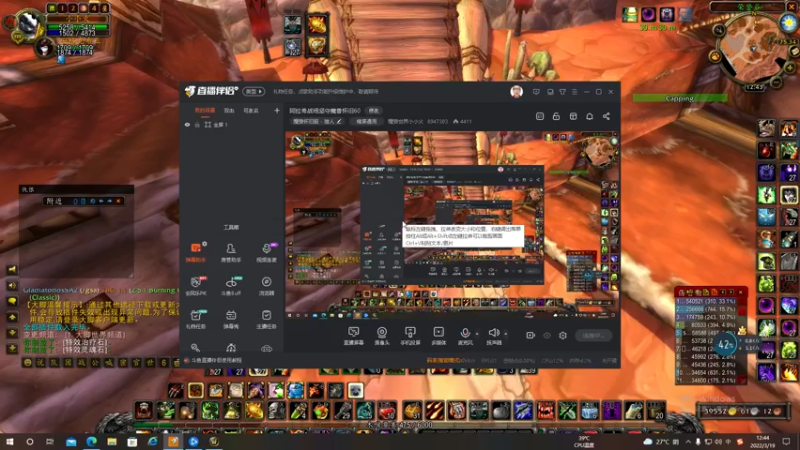Image resolution: width=800 pixels, height=450 pixels.
Task: Switch to the first orange scene tab
Action: [x=205, y=110]
